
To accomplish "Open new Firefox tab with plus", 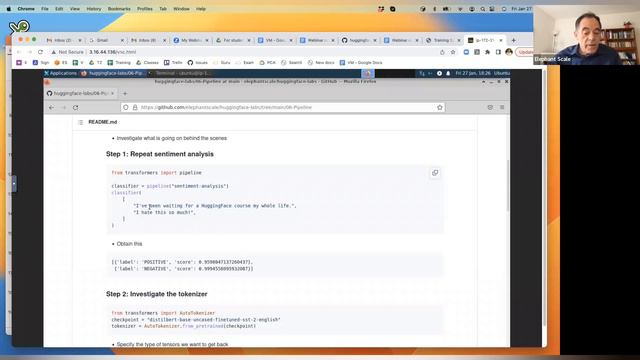I will 125,93.
